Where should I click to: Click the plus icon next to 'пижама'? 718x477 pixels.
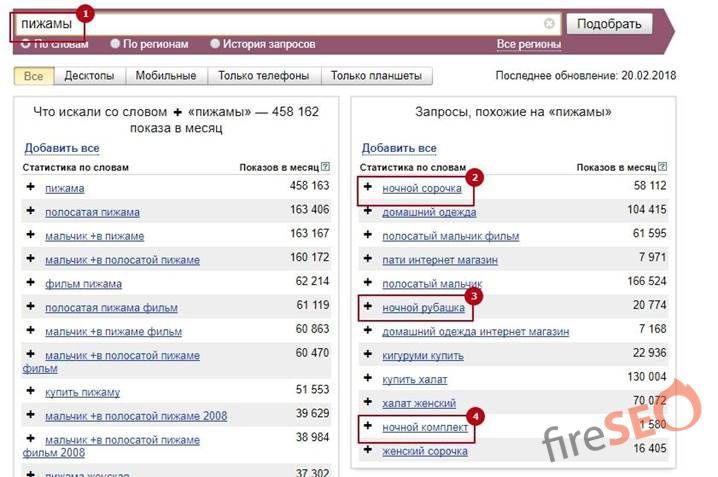(x=30, y=187)
